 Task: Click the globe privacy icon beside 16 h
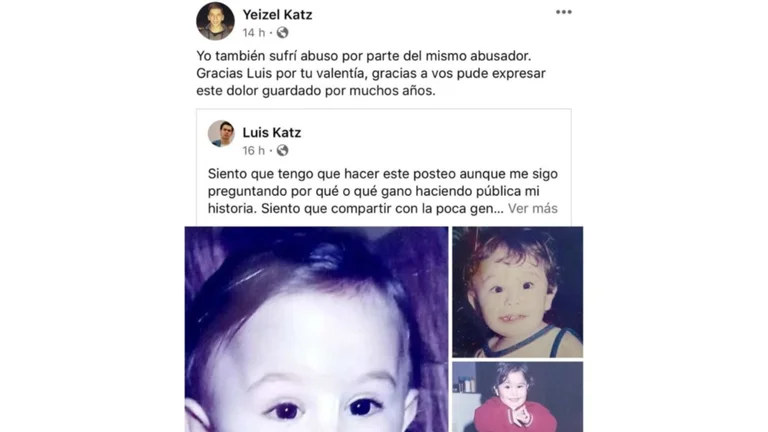283,150
